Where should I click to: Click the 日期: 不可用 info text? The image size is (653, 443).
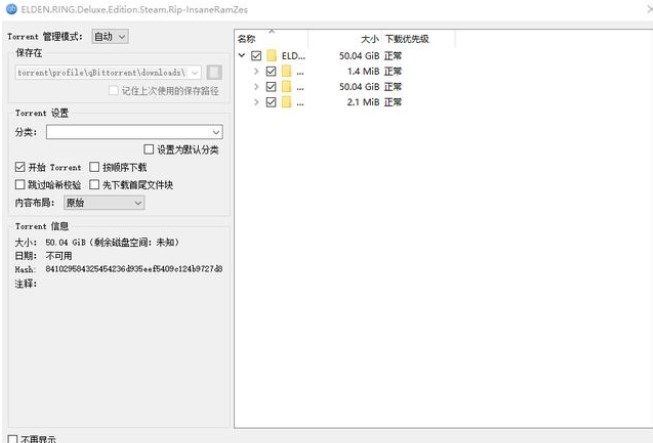click(x=43, y=255)
